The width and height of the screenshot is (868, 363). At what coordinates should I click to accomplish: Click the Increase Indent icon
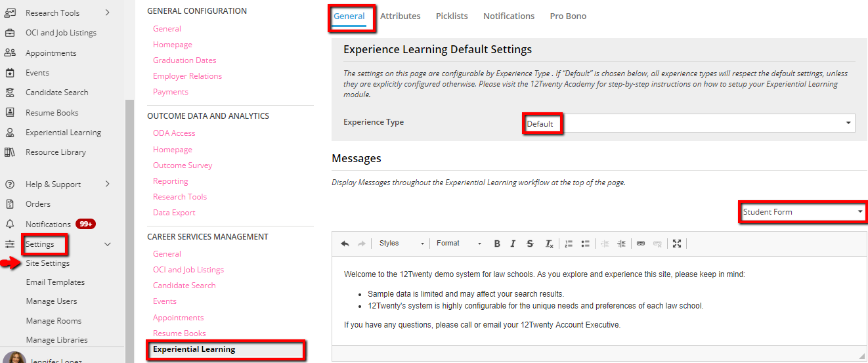point(621,244)
